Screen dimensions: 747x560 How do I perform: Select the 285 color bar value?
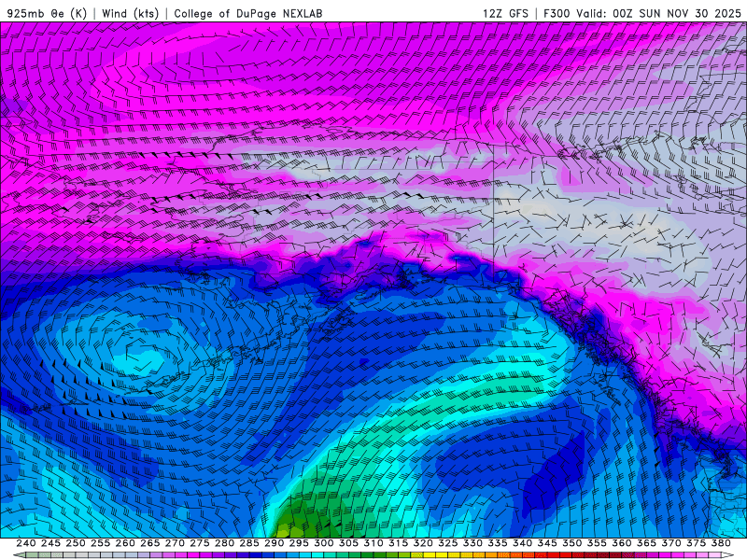tap(249, 543)
